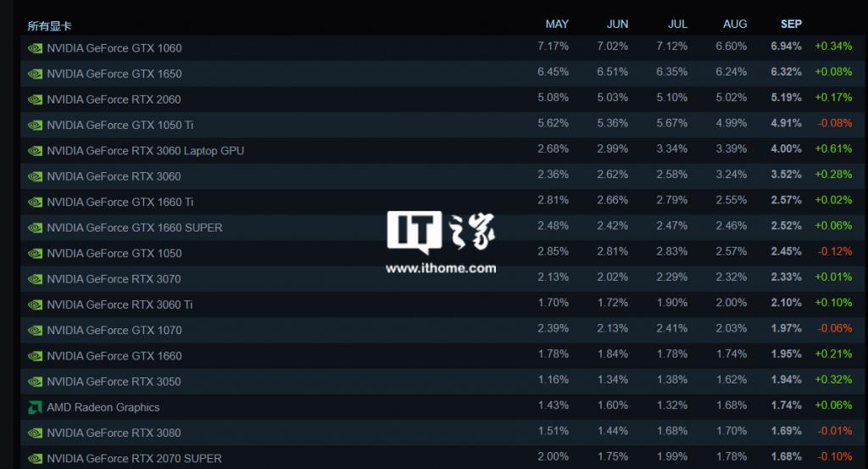The image size is (868, 469).
Task: Click the 6.94% SEP value for GTX 1060
Action: click(x=786, y=46)
